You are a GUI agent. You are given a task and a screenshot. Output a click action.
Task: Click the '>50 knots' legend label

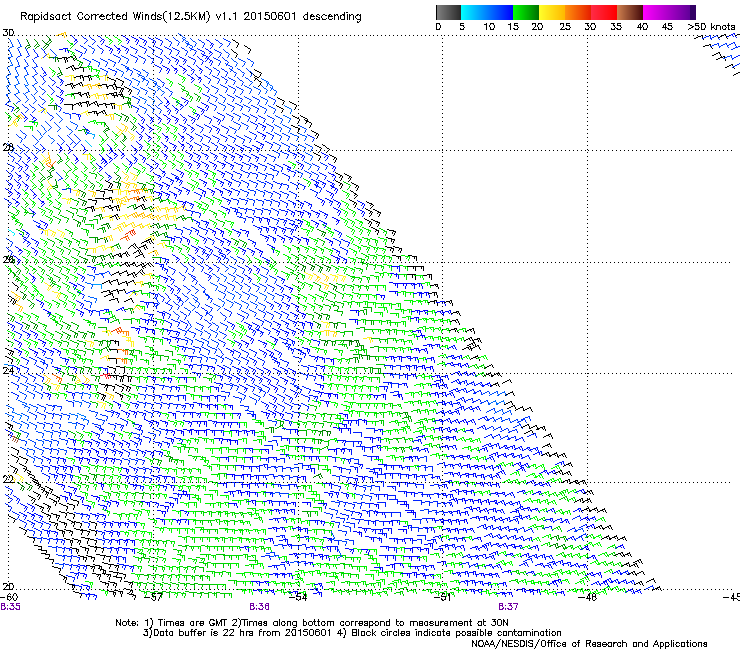(711, 27)
